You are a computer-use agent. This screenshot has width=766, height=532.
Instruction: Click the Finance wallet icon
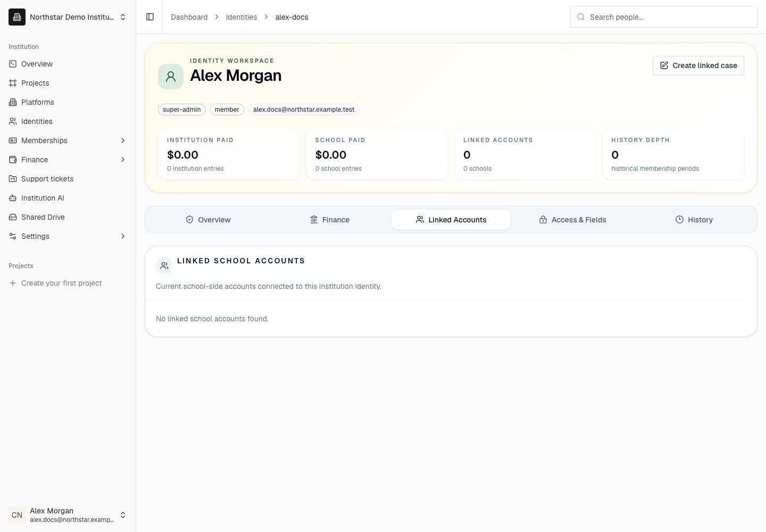pyautogui.click(x=13, y=160)
